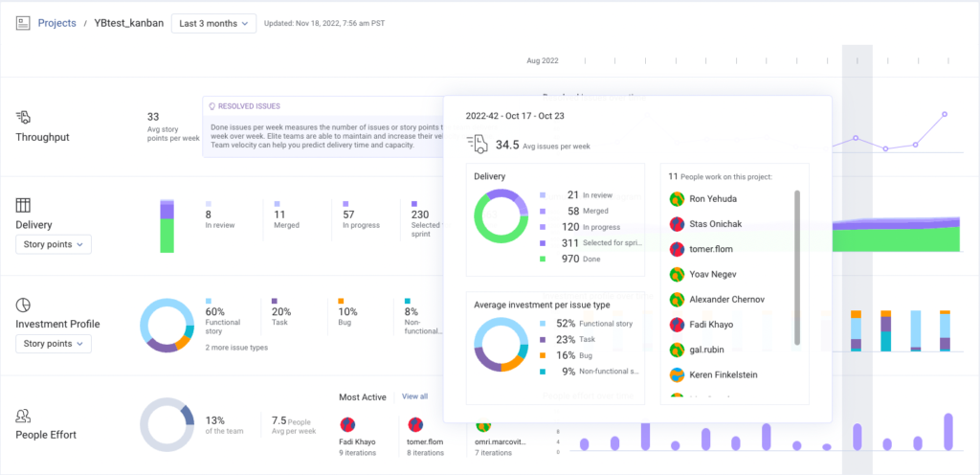Click the green Done legend swatch
The image size is (980, 475).
tap(542, 259)
